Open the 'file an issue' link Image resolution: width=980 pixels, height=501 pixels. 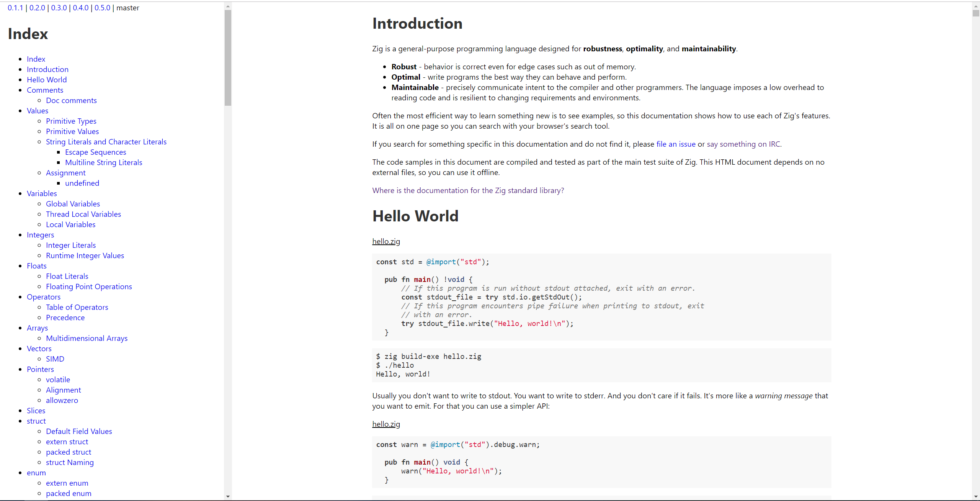click(676, 144)
